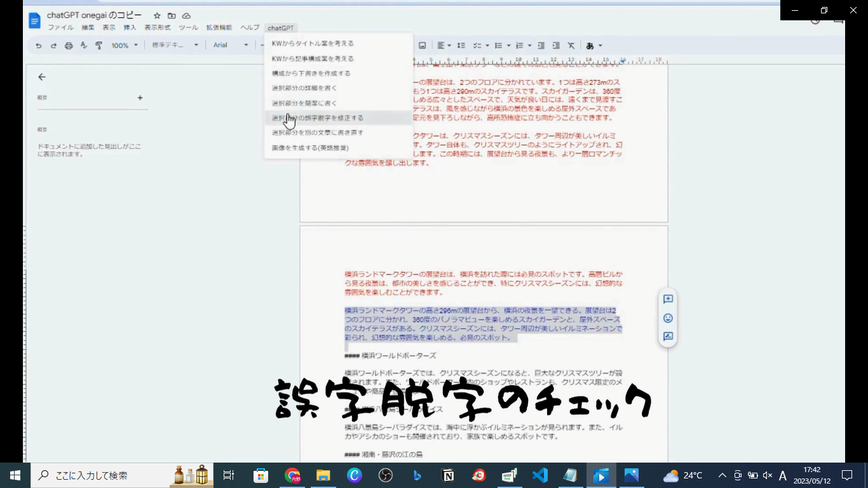Viewport: 868px width, 488px height.
Task: Open Microsoft Store from the taskbar
Action: coord(261,475)
